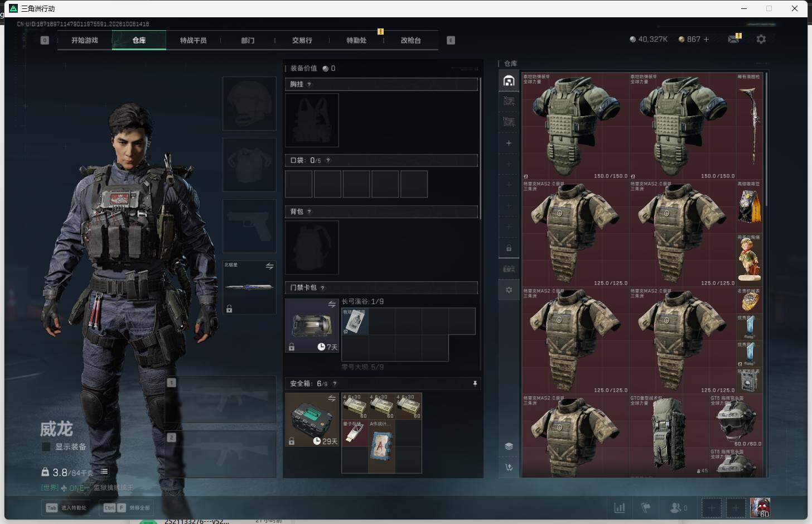Open game settings gear top right
This screenshot has width=812, height=524.
pyautogui.click(x=761, y=39)
